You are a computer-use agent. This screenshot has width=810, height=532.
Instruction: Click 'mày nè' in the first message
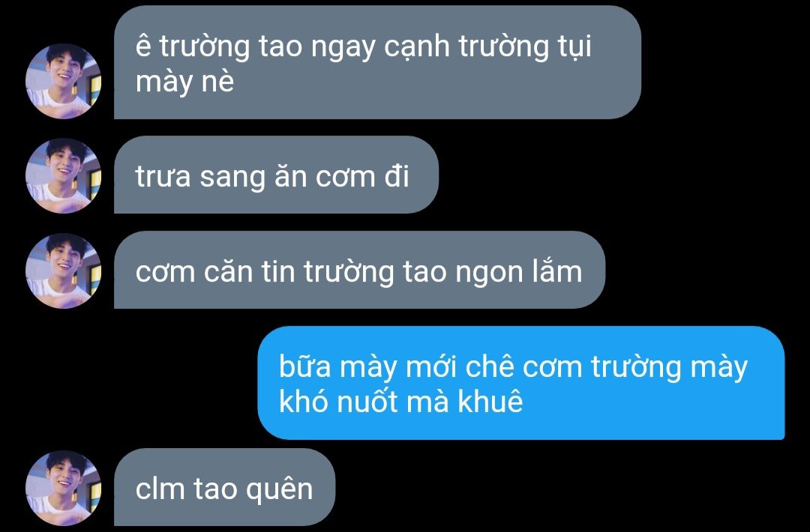coord(185,82)
